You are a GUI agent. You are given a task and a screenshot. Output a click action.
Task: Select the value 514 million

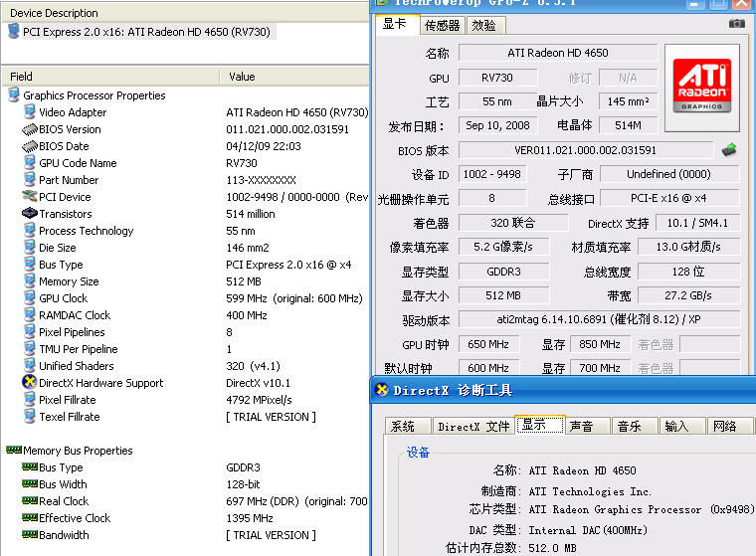251,214
